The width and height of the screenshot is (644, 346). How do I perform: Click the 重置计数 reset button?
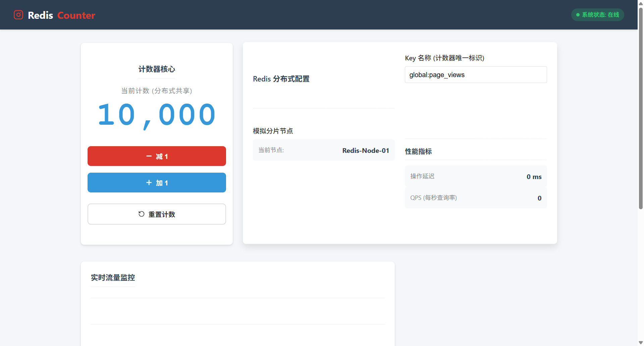(x=157, y=214)
